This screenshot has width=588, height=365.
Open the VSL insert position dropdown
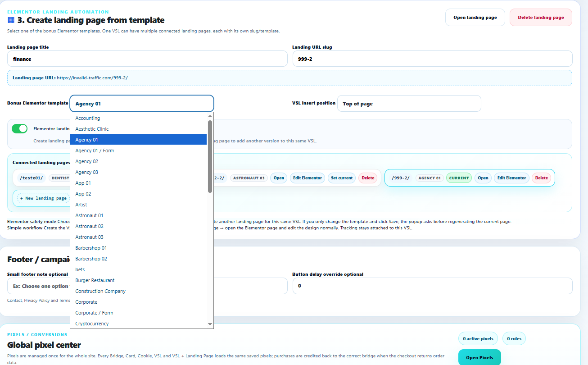tap(409, 104)
